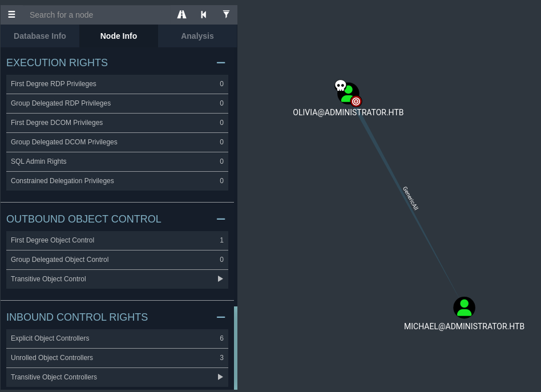Click the back step icon
This screenshot has width=541, height=392.
[204, 15]
